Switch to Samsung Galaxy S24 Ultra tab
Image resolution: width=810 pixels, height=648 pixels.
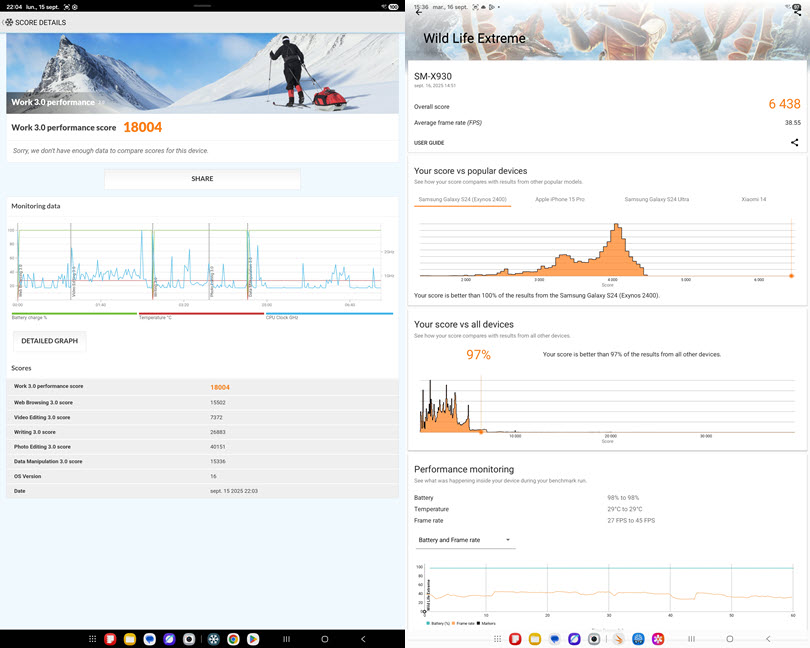[x=656, y=199]
